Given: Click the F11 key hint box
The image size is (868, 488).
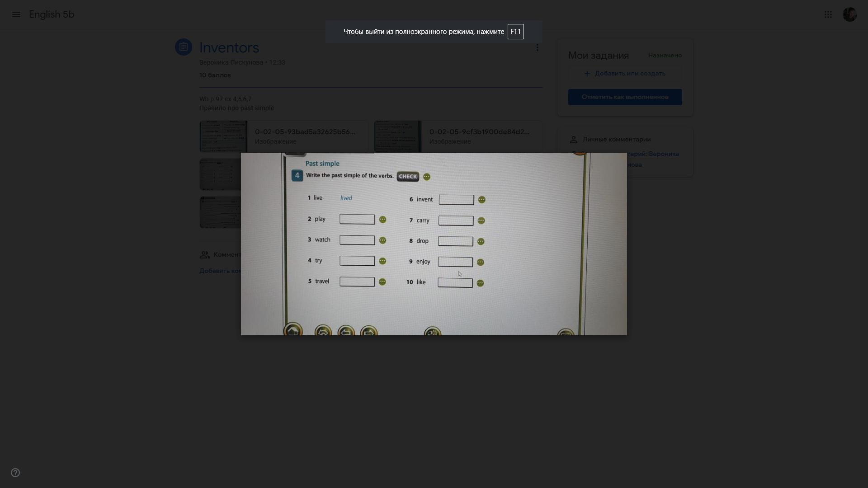Looking at the screenshot, I should click(515, 32).
